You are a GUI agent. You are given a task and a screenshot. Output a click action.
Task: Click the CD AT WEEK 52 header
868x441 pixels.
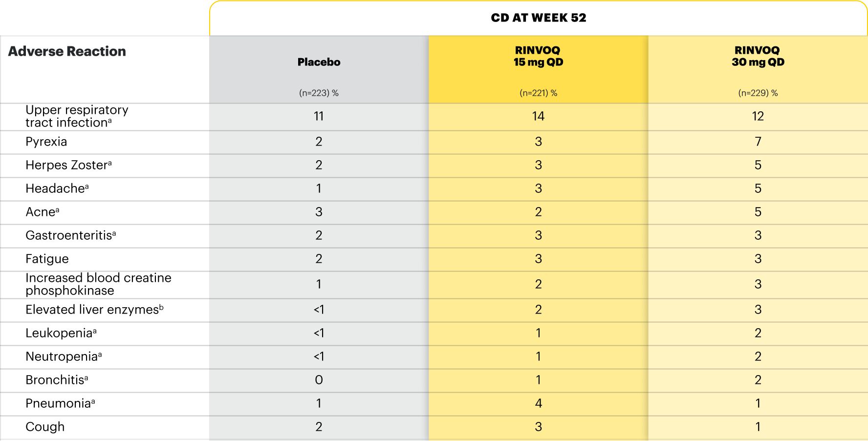tap(538, 18)
